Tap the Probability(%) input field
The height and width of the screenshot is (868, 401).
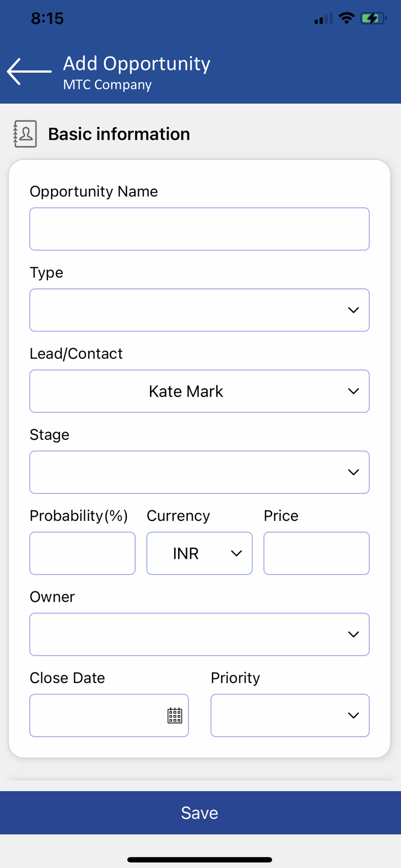[82, 553]
